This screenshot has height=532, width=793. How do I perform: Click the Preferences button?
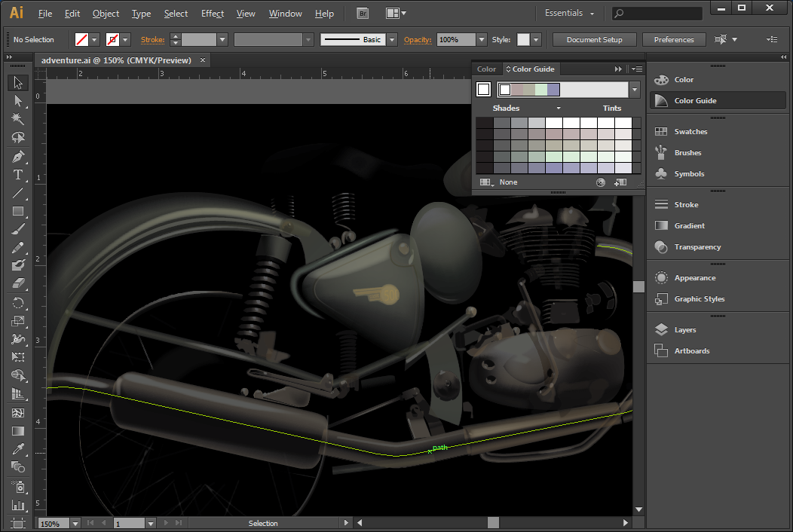(673, 40)
